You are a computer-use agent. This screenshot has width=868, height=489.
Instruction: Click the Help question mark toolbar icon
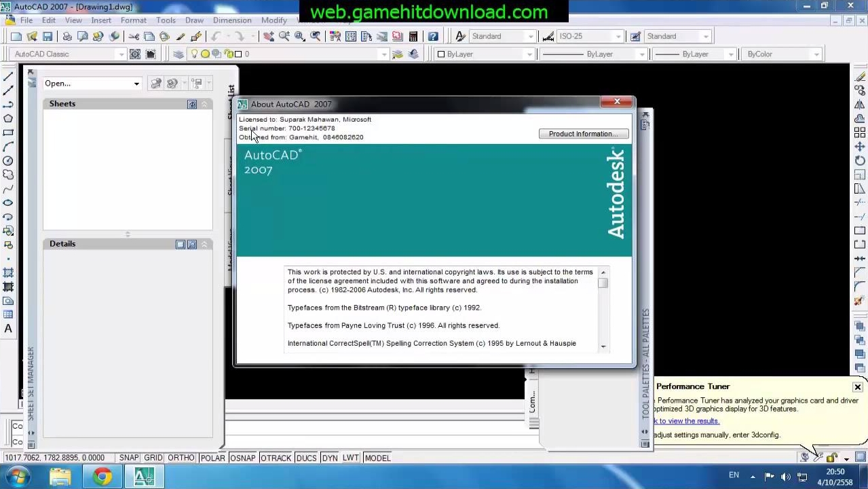coord(433,36)
